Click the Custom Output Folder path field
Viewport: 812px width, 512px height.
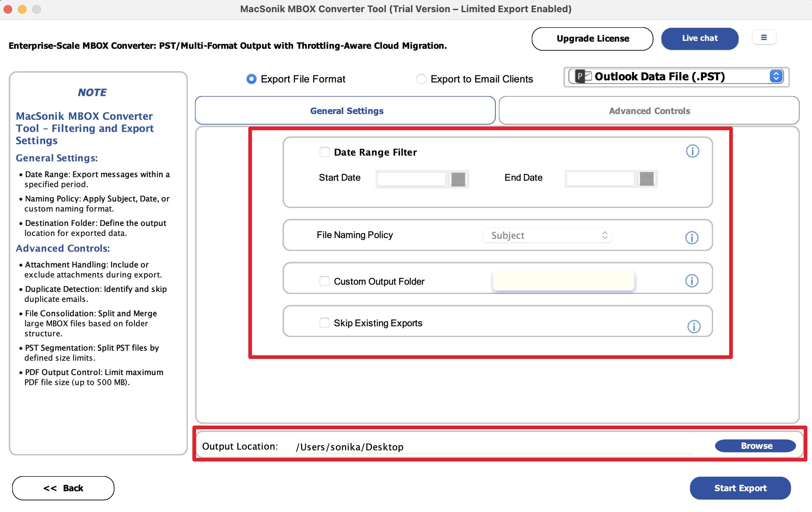point(563,280)
